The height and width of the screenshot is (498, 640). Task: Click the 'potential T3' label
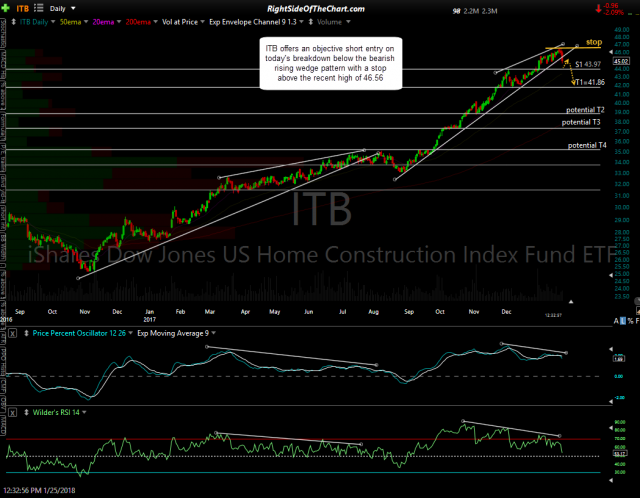click(x=581, y=122)
